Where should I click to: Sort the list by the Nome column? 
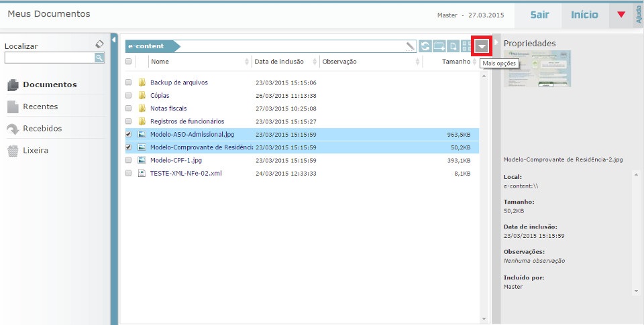click(160, 62)
